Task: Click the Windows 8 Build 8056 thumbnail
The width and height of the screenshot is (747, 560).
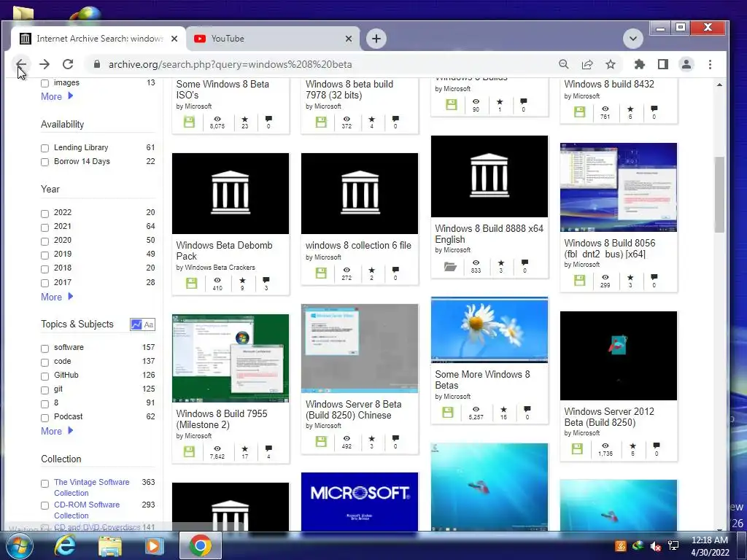Action: tap(619, 187)
